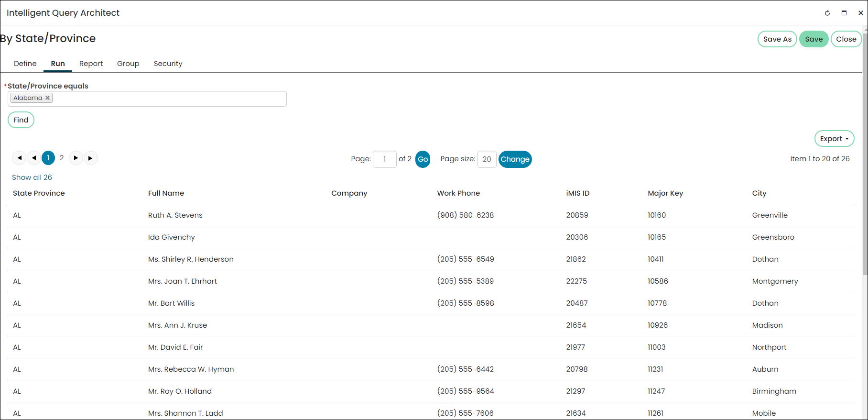Click the Show all 26 link

pos(32,177)
